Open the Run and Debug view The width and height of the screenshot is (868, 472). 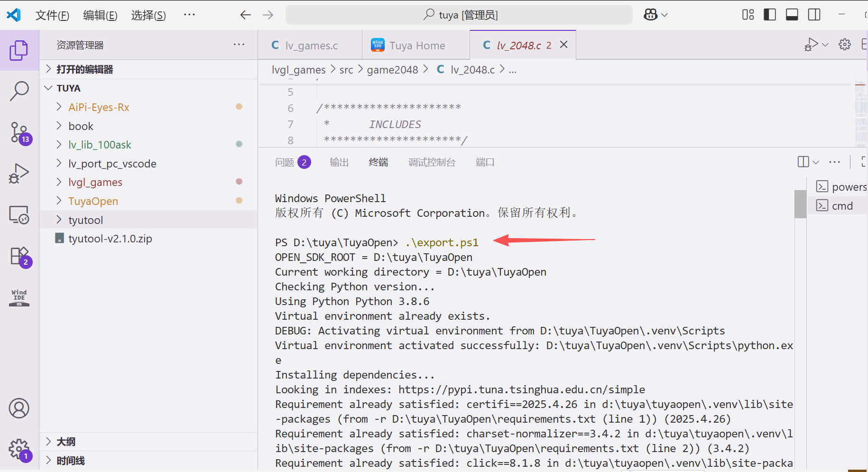pyautogui.click(x=19, y=174)
